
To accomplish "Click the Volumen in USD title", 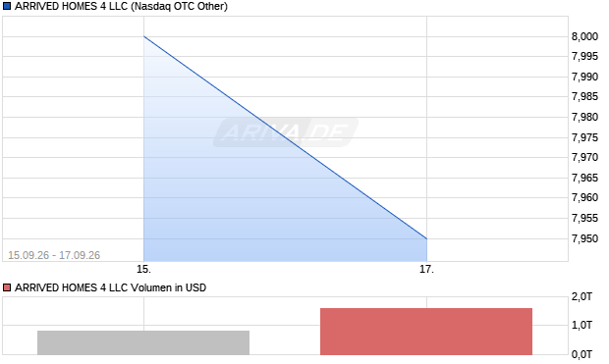I will [x=110, y=287].
